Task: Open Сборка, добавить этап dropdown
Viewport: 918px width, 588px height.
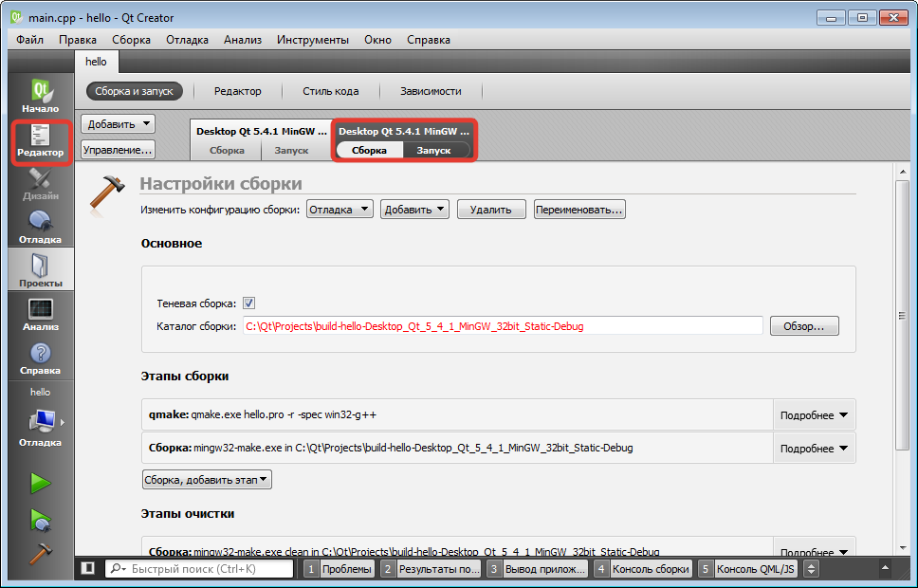Action: (207, 480)
